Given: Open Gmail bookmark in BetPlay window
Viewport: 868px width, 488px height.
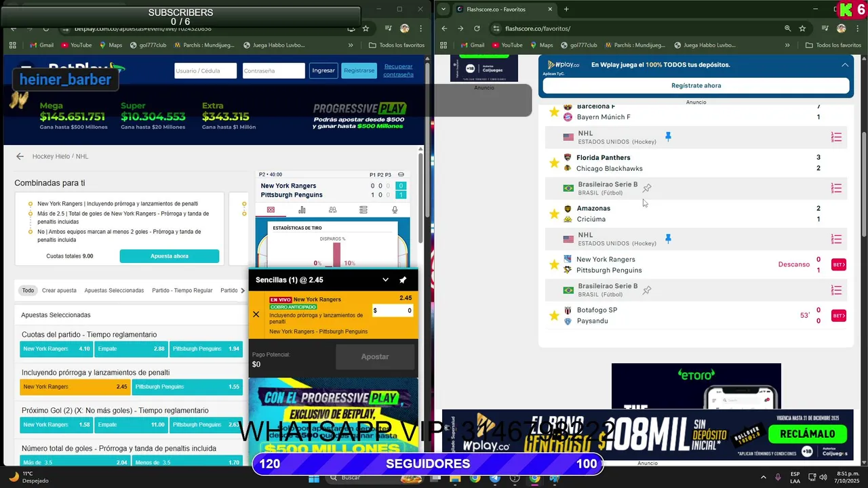Looking at the screenshot, I should tap(41, 45).
